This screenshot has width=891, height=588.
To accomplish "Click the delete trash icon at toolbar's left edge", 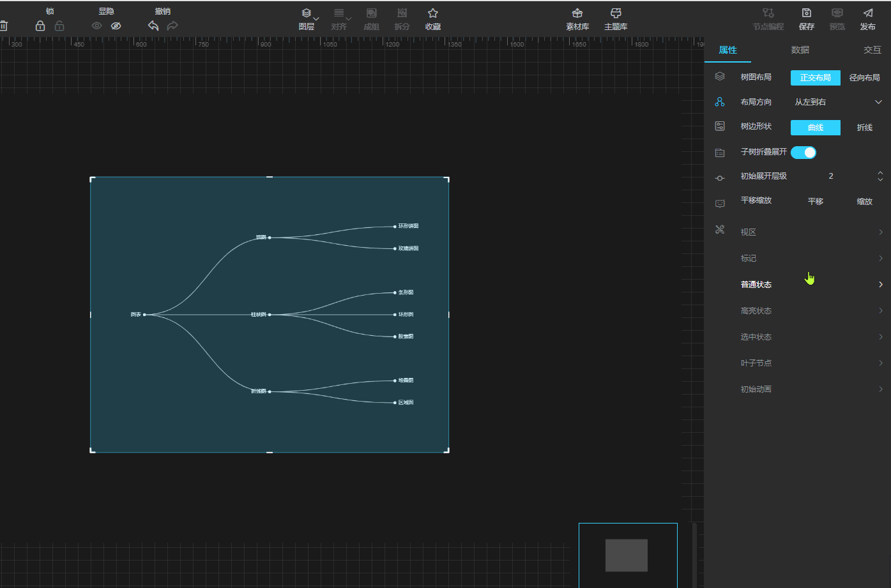I will (3, 26).
